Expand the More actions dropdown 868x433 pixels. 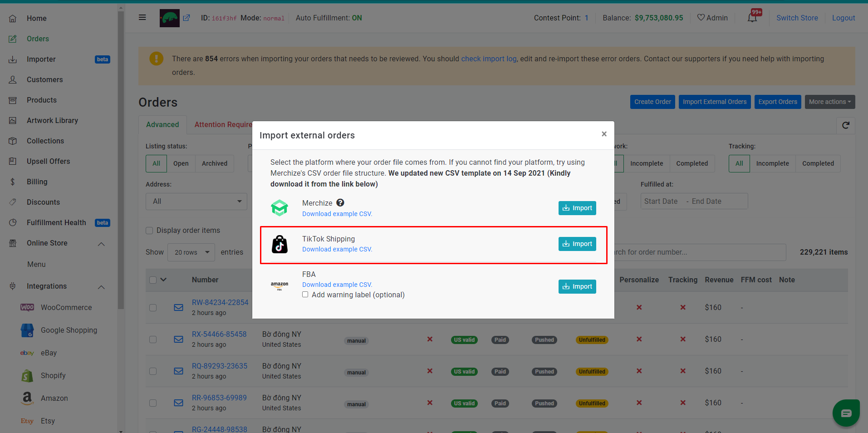coord(830,102)
